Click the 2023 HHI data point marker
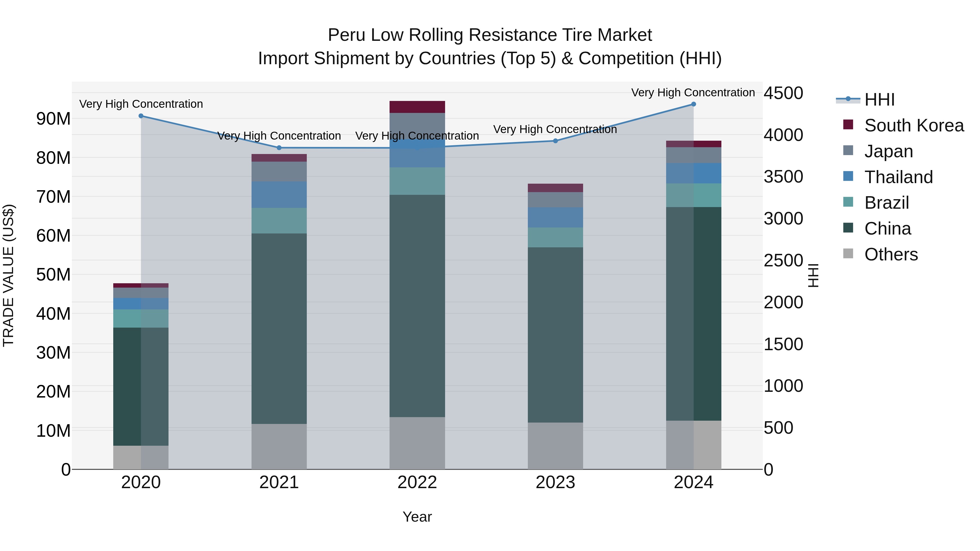 [555, 141]
